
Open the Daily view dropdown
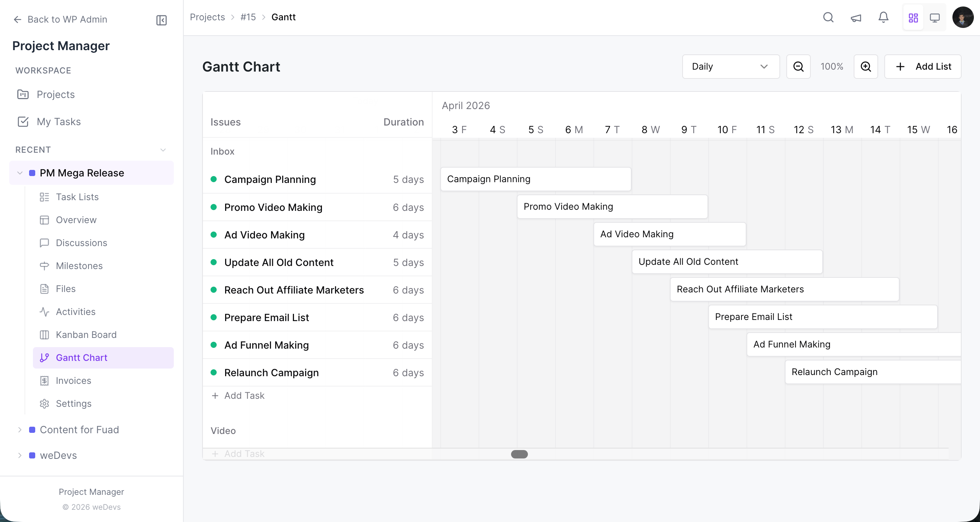click(x=730, y=66)
